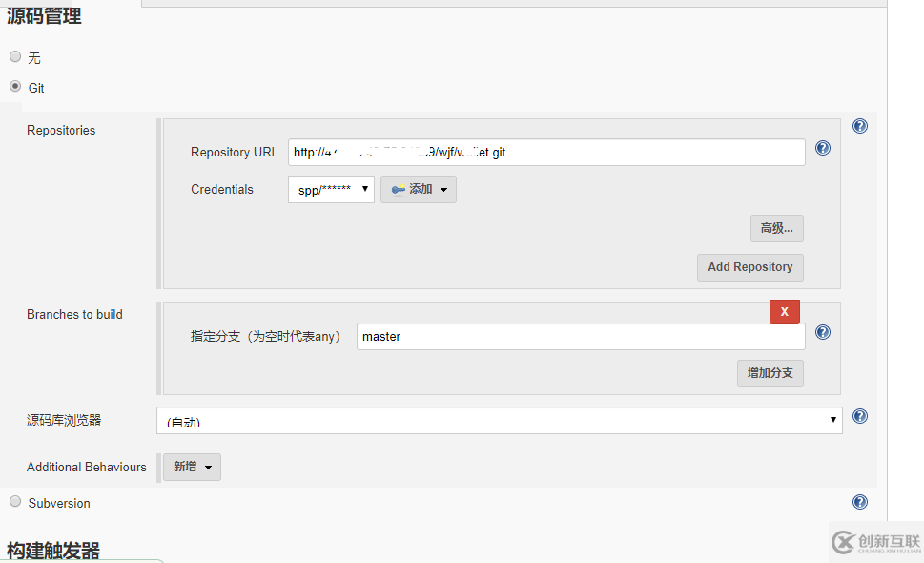Click the 源码管理 section heading
The height and width of the screenshot is (563, 924).
tap(44, 15)
